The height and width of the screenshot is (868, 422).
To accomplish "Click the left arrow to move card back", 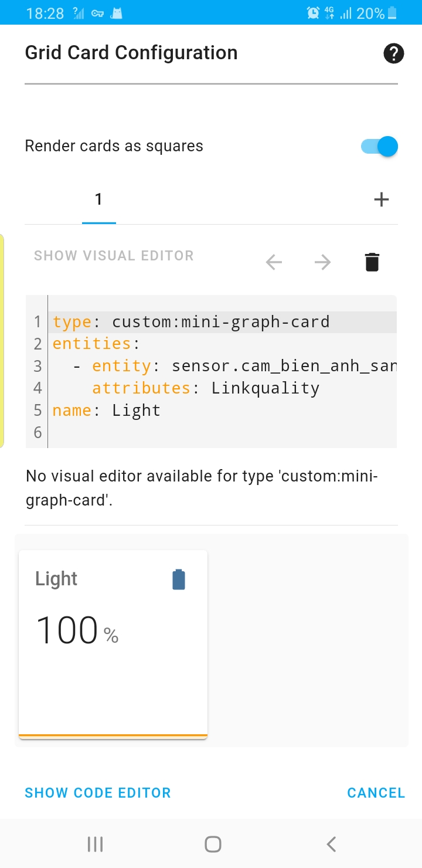I will pyautogui.click(x=273, y=262).
